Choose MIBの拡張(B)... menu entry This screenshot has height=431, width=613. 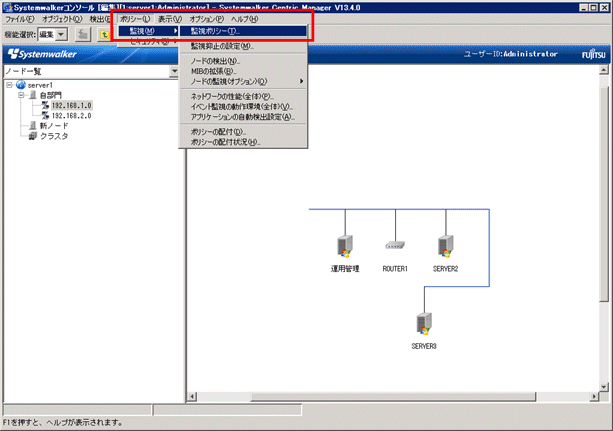point(243,71)
